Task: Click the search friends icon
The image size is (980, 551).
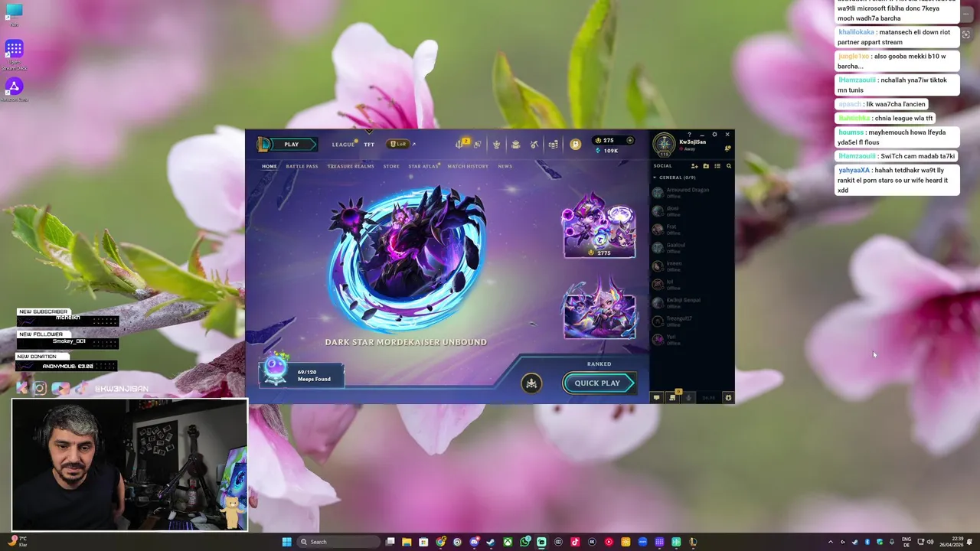Action: [x=729, y=166]
